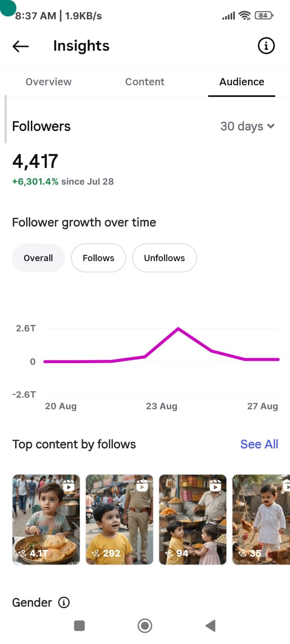Image resolution: width=290 pixels, height=644 pixels.
Task: Open the 30 days period dropdown
Action: tap(248, 126)
